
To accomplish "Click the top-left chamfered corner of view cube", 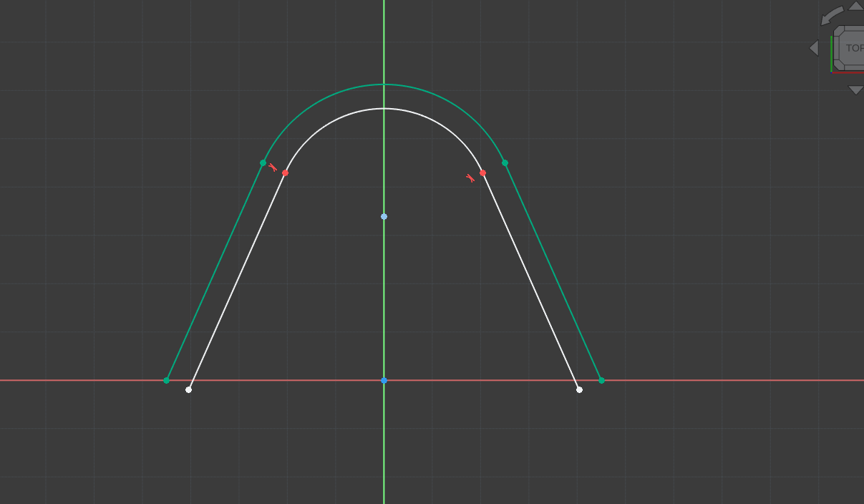I will click(x=839, y=32).
